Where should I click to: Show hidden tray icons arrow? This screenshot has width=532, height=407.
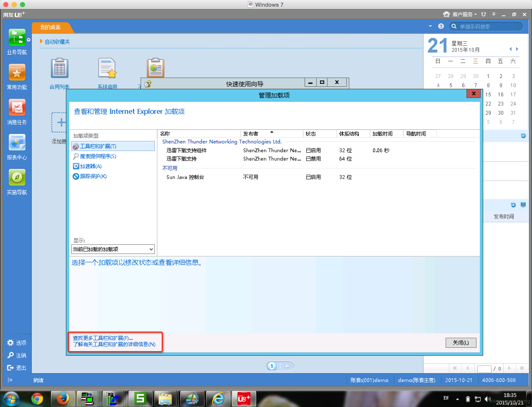pyautogui.click(x=457, y=399)
